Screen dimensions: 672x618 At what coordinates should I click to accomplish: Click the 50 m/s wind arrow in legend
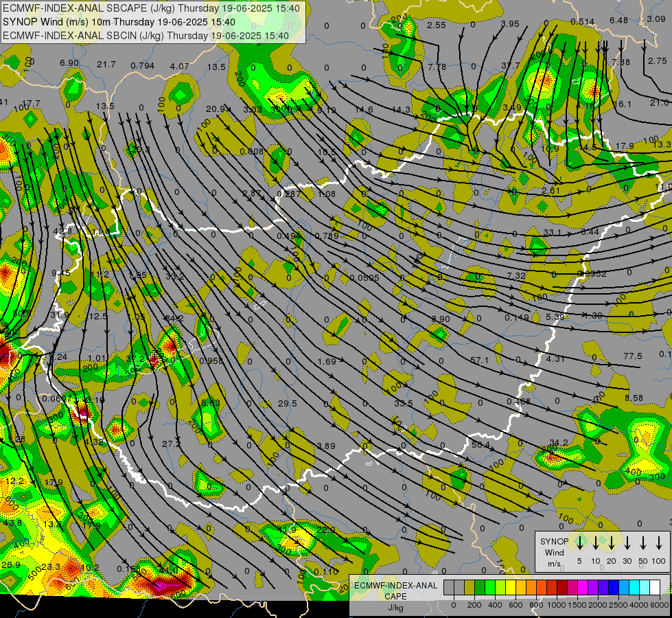click(x=643, y=542)
